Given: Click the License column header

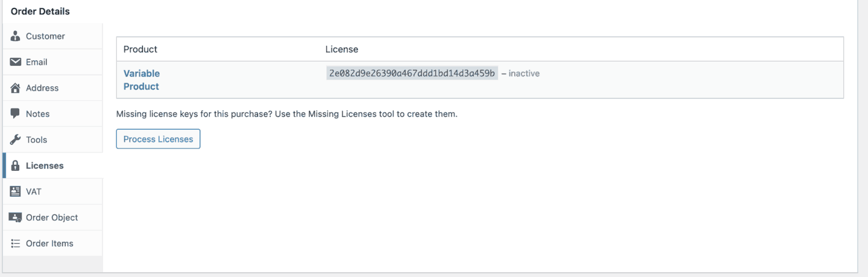Looking at the screenshot, I should coord(342,49).
